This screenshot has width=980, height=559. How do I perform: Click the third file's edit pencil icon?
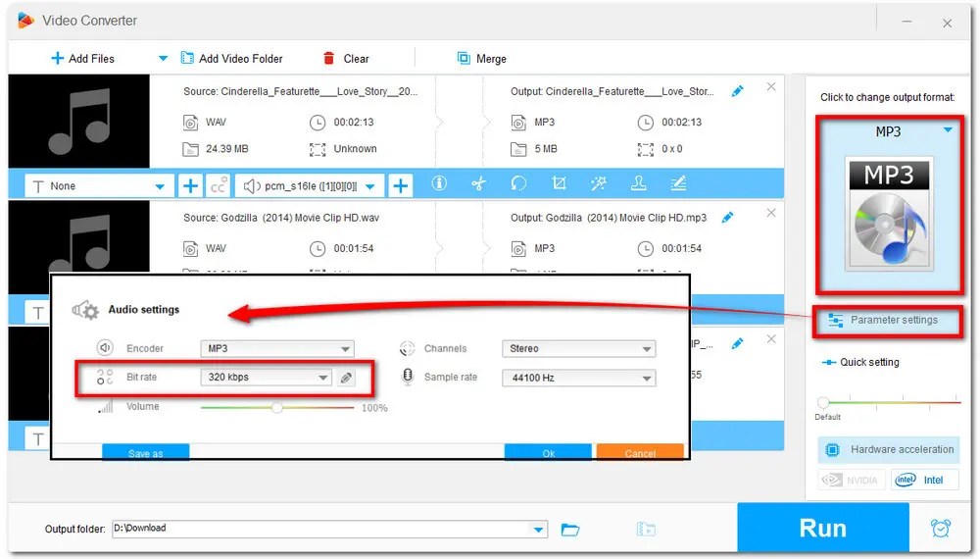[x=738, y=343]
